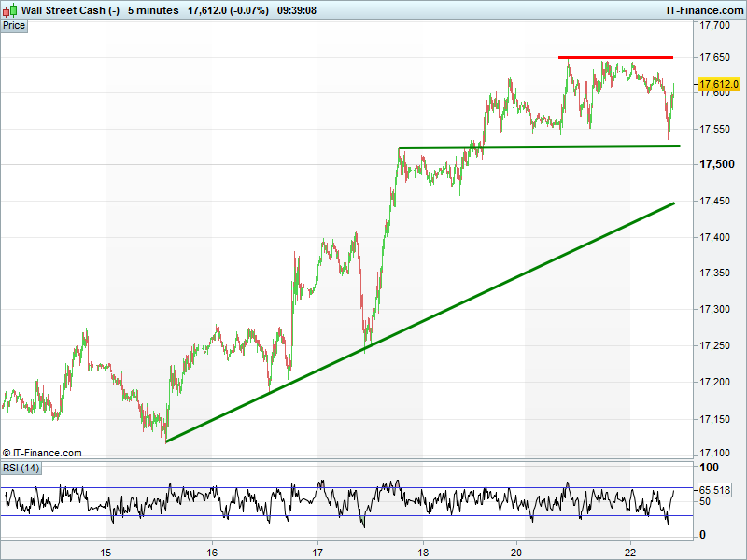747x560 pixels.
Task: Click the lower blue RSI oversold line
Action: (x=346, y=516)
